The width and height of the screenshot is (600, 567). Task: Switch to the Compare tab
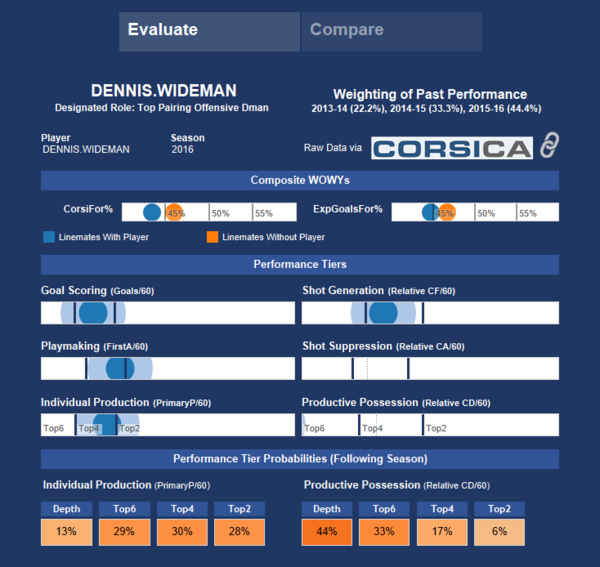[391, 31]
